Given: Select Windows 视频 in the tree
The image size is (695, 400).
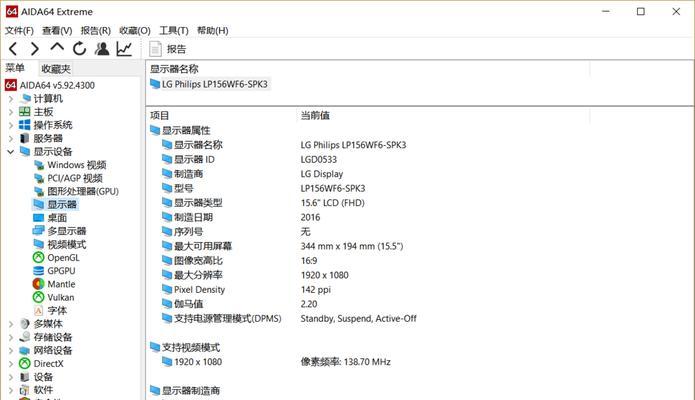Looking at the screenshot, I should click(77, 165).
